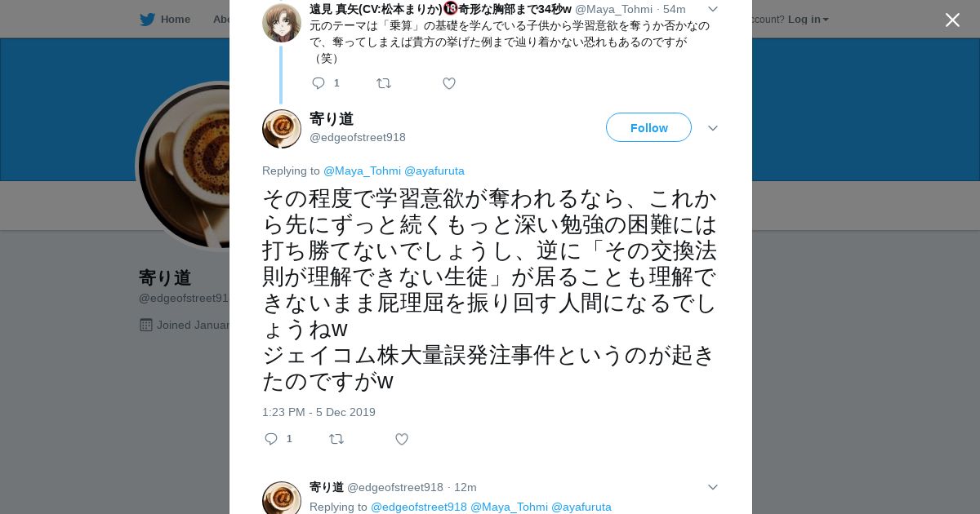The image size is (980, 514).
Task: Reply to Maya_Tohmi's tweet with the comment icon
Action: pyautogui.click(x=318, y=83)
